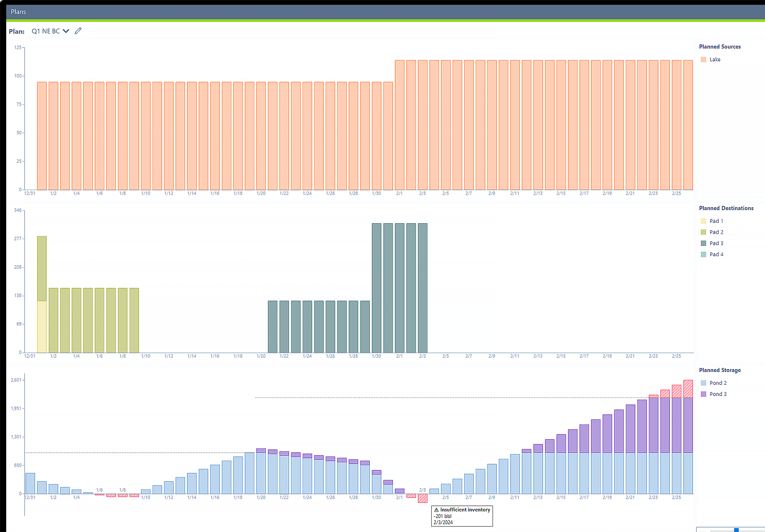Screen dimensions: 765x532
Task: Select the Plans header tab
Action: coord(19,11)
